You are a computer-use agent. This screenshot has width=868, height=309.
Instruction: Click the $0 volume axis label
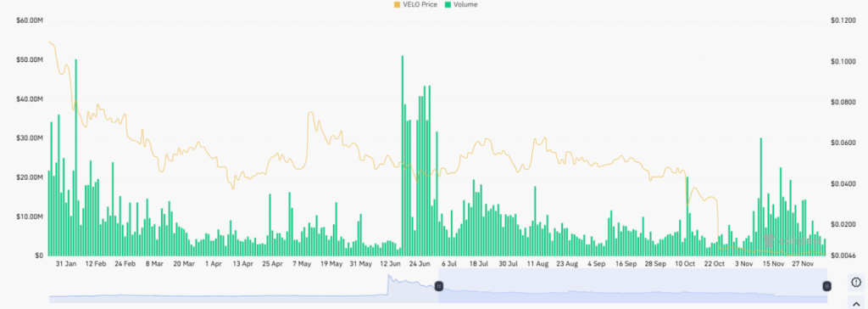39,256
